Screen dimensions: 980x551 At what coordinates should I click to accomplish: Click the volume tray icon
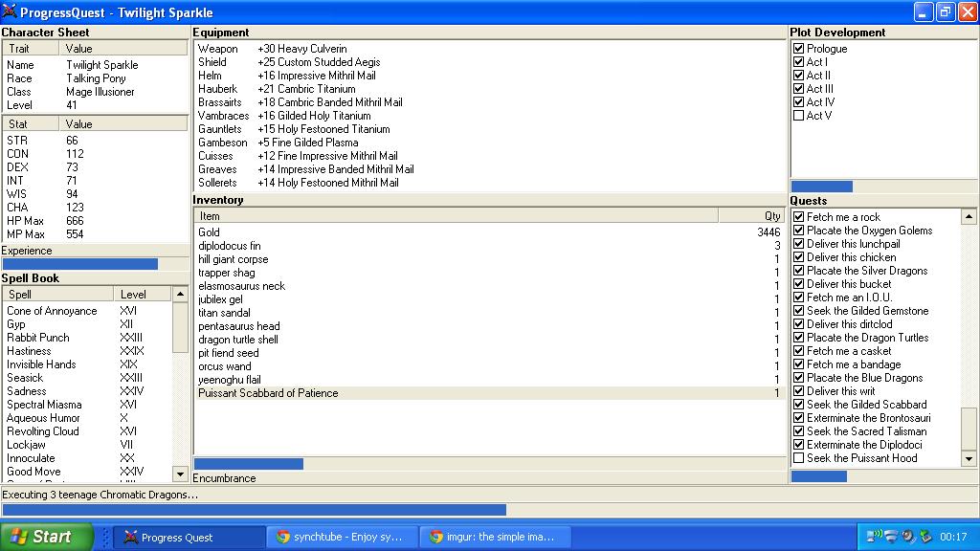pyautogui.click(x=908, y=537)
